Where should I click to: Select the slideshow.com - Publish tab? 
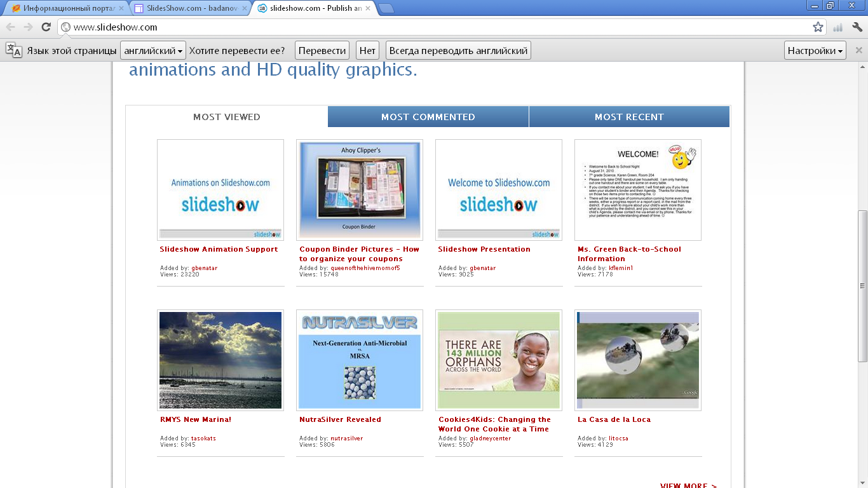(314, 9)
